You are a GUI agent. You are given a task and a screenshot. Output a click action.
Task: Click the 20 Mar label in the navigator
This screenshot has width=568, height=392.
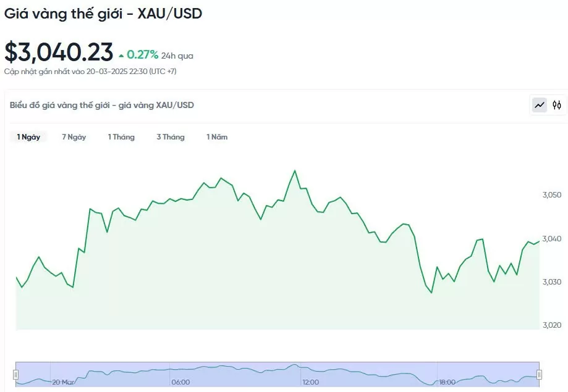pyautogui.click(x=64, y=382)
